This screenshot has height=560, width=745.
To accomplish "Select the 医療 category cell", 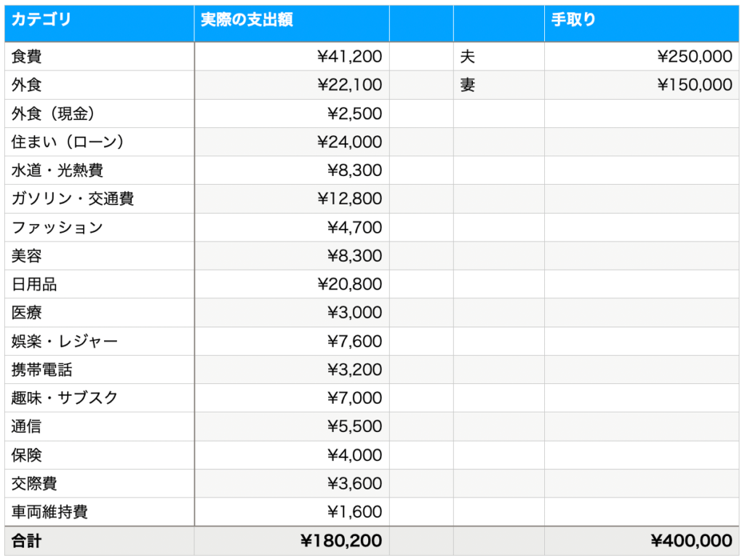I will (99, 313).
